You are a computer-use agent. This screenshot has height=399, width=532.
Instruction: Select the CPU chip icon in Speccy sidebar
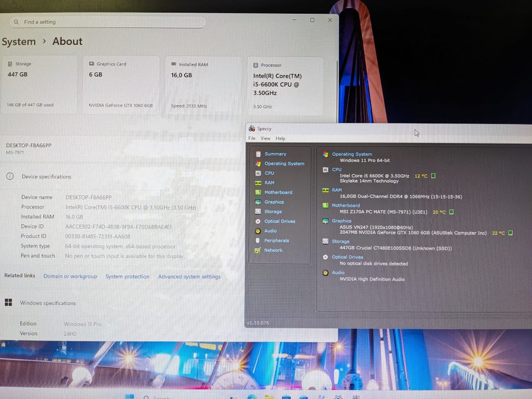click(258, 173)
